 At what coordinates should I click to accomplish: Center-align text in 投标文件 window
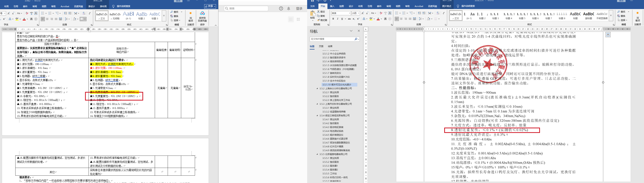401,19
